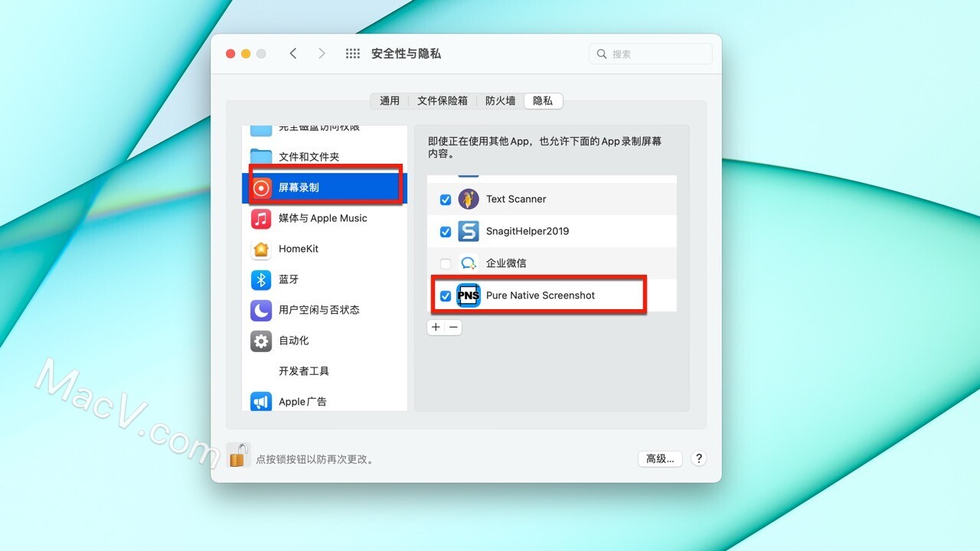Select 自动化 label in the sidebar
The height and width of the screenshot is (551, 980).
294,341
